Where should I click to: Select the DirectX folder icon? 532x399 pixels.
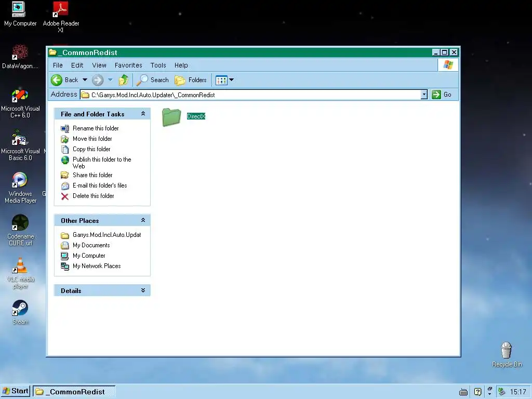coord(171,117)
